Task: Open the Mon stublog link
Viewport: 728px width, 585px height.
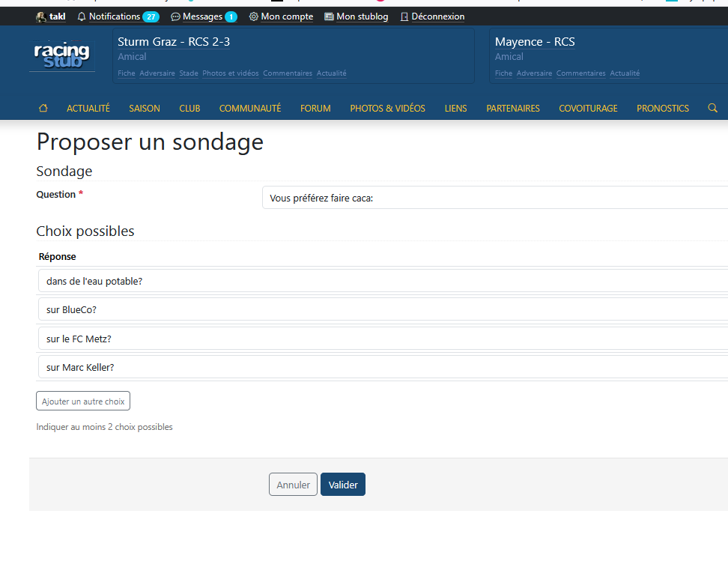Action: [363, 16]
